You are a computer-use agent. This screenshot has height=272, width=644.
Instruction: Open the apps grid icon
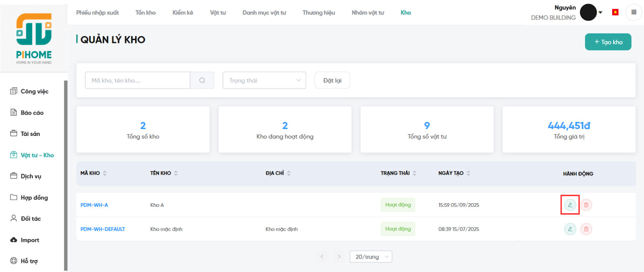[634, 12]
